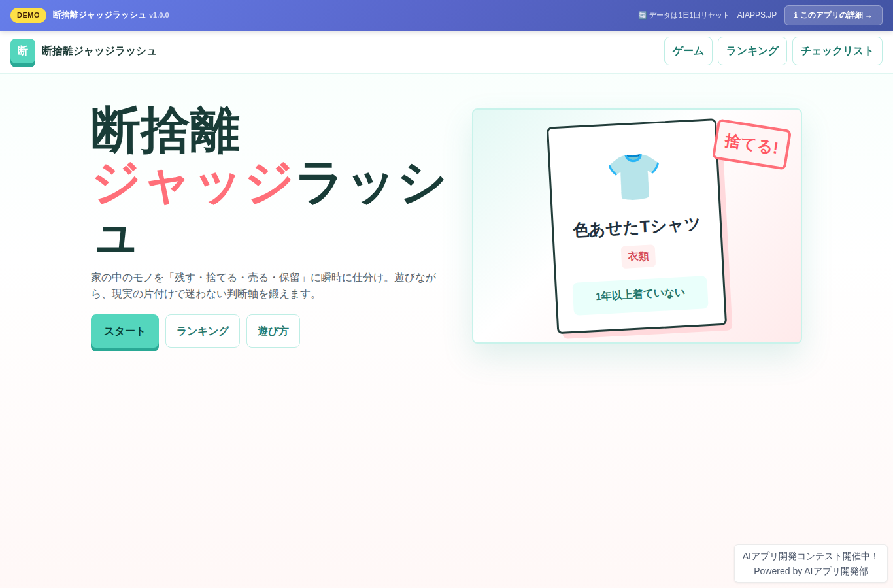Open the ゲーム nav tab
The image size is (893, 588).
tap(688, 51)
